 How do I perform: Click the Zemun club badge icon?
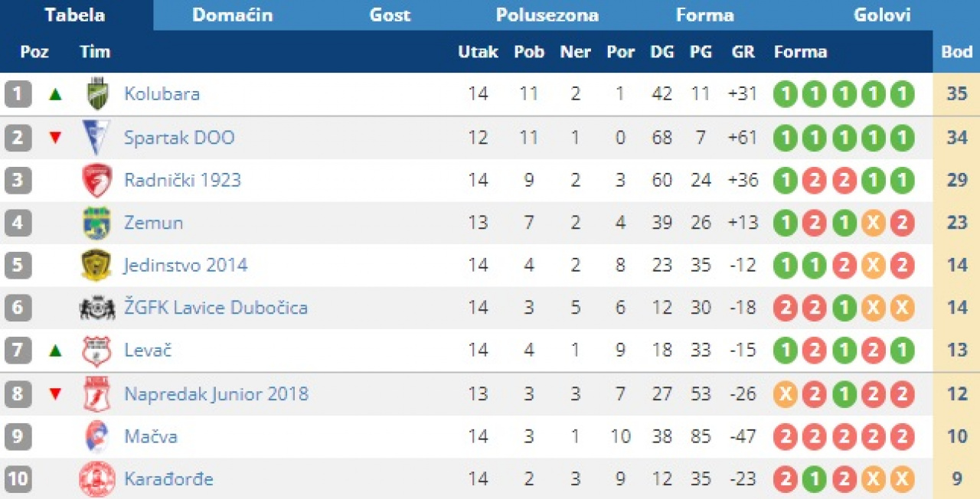96,223
